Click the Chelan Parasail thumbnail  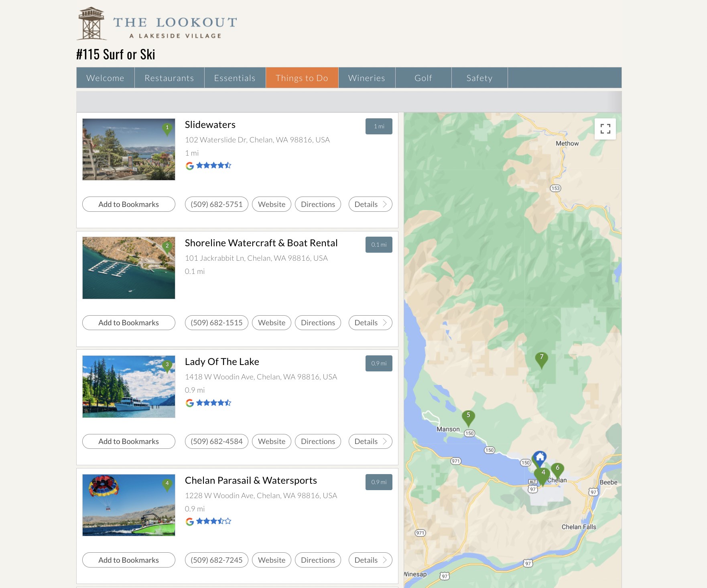click(x=129, y=505)
